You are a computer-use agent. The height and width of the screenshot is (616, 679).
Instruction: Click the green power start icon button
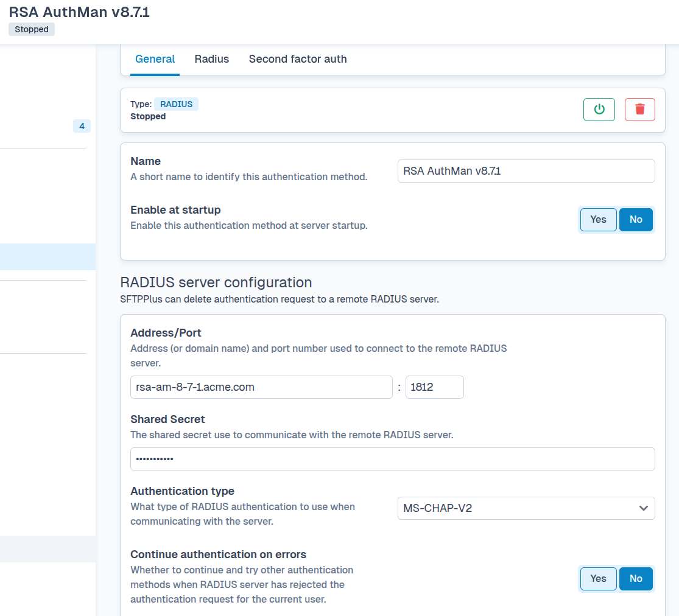click(x=599, y=110)
